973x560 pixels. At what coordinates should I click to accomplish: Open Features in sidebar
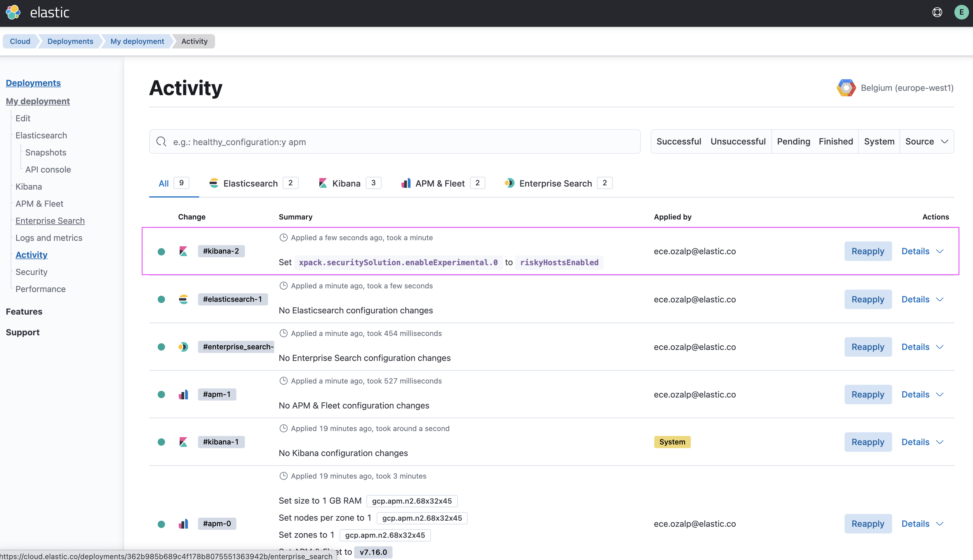click(x=24, y=312)
